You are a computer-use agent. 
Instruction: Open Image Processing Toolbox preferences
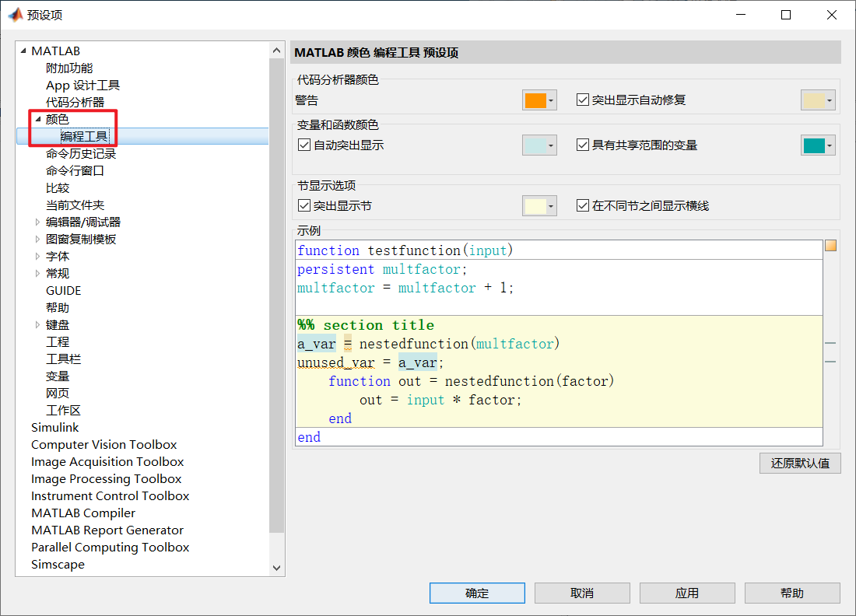(106, 478)
